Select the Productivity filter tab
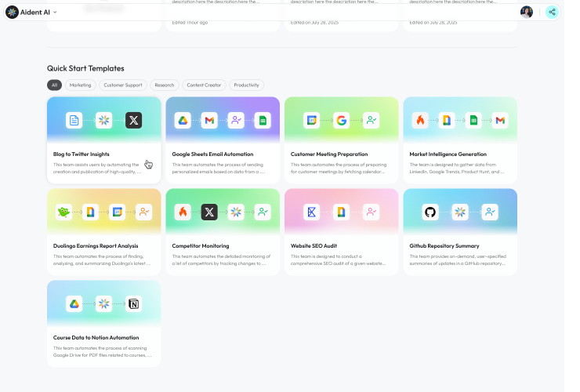Screen dimensions: 580x392 (x=246, y=85)
